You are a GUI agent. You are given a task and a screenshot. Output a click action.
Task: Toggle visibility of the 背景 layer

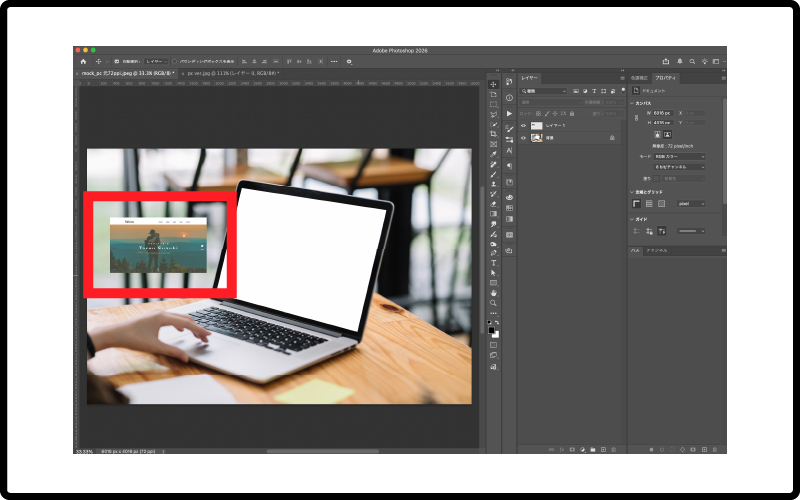523,138
